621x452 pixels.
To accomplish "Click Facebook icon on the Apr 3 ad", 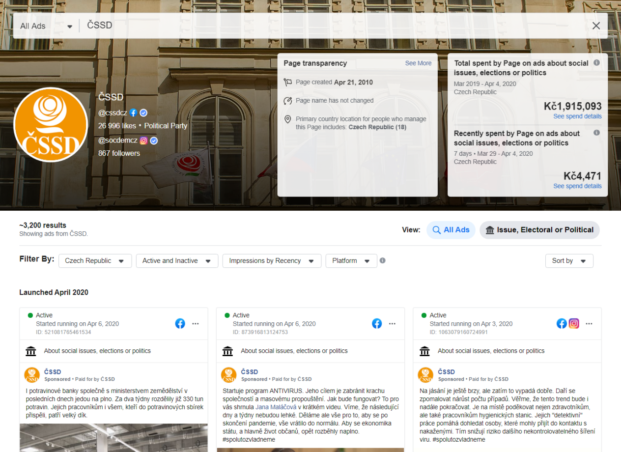I will click(562, 324).
